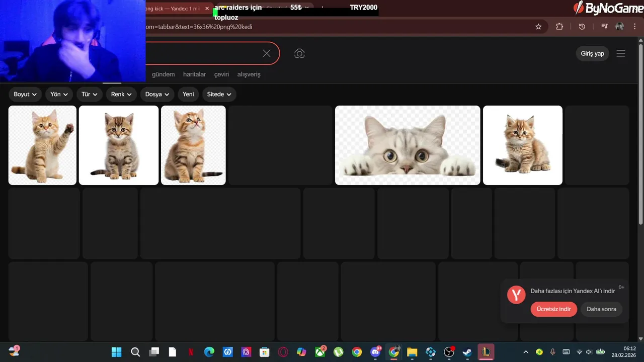Screen dimensions: 644x362
Task: Open File Explorer from the taskbar
Action: pos(412,352)
